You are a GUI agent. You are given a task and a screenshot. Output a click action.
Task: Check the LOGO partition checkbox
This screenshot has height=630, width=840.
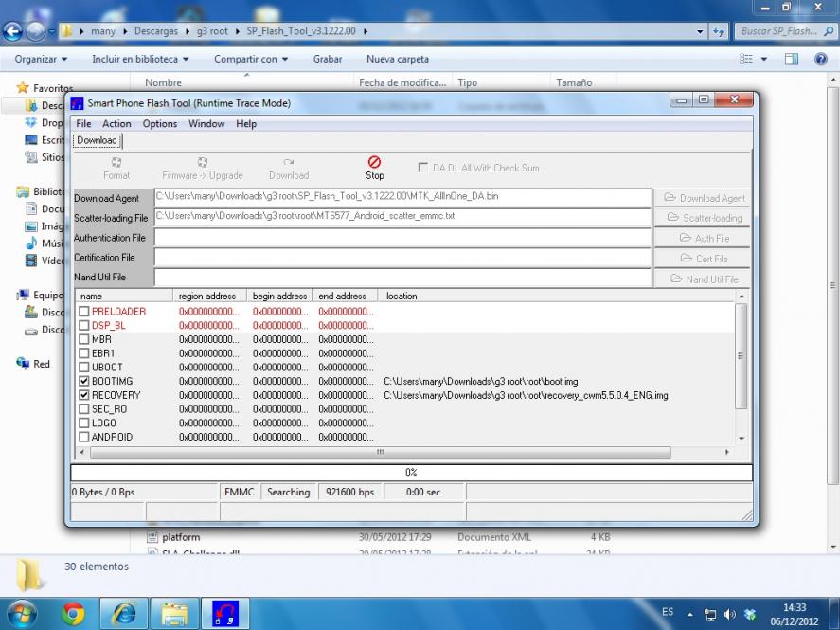click(84, 423)
